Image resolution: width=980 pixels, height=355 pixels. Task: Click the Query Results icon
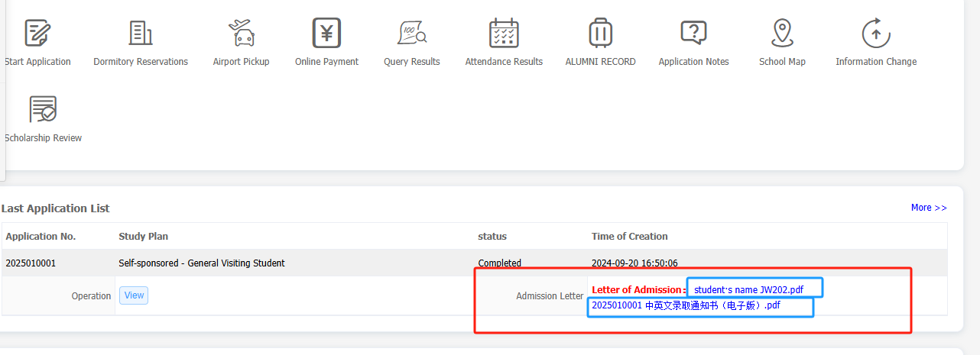(x=412, y=34)
